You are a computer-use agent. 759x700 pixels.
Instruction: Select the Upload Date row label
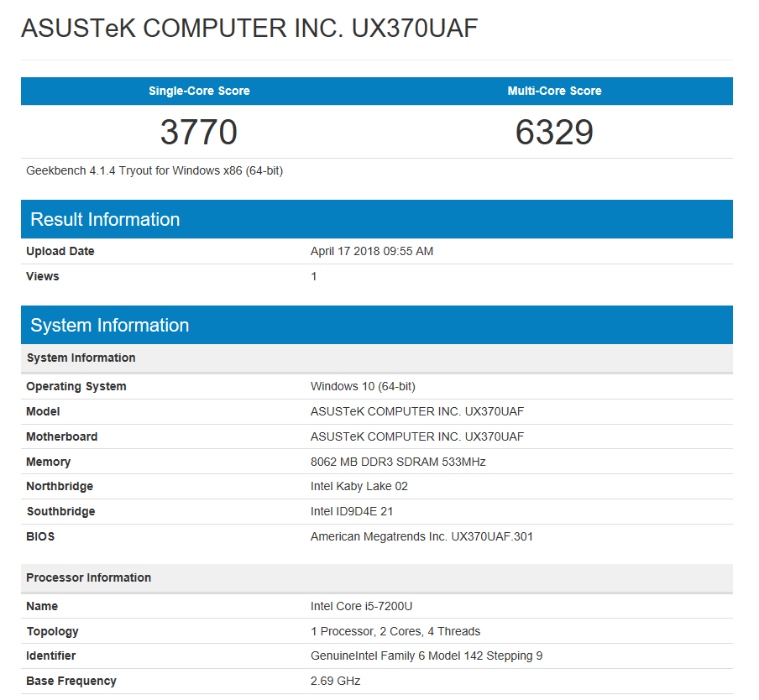(60, 252)
